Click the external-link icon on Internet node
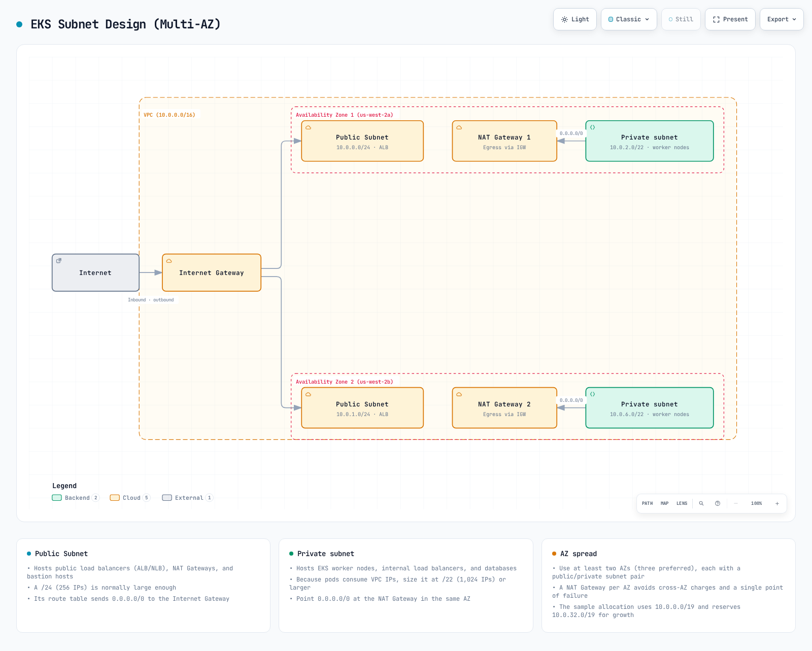 (x=59, y=261)
